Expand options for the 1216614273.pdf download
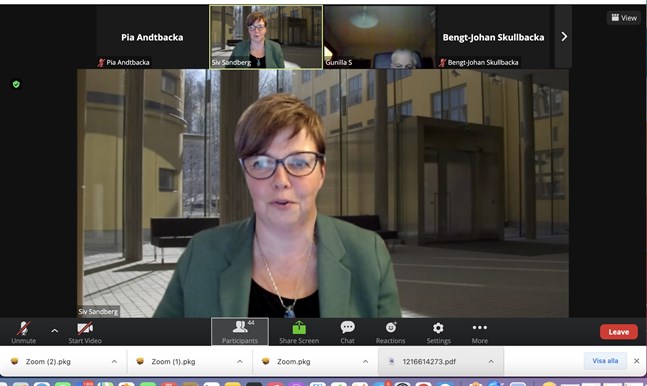Image resolution: width=647 pixels, height=386 pixels. tap(491, 362)
